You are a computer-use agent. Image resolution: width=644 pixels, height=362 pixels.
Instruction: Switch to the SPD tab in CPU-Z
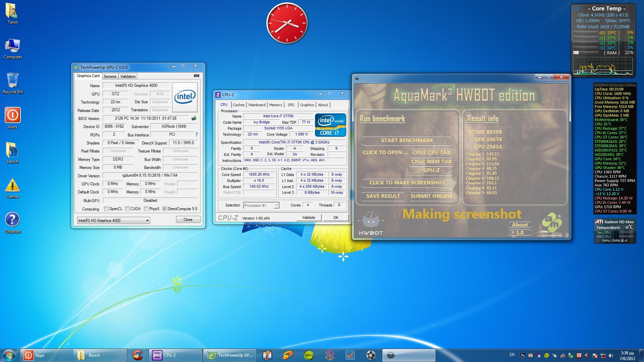(x=291, y=105)
